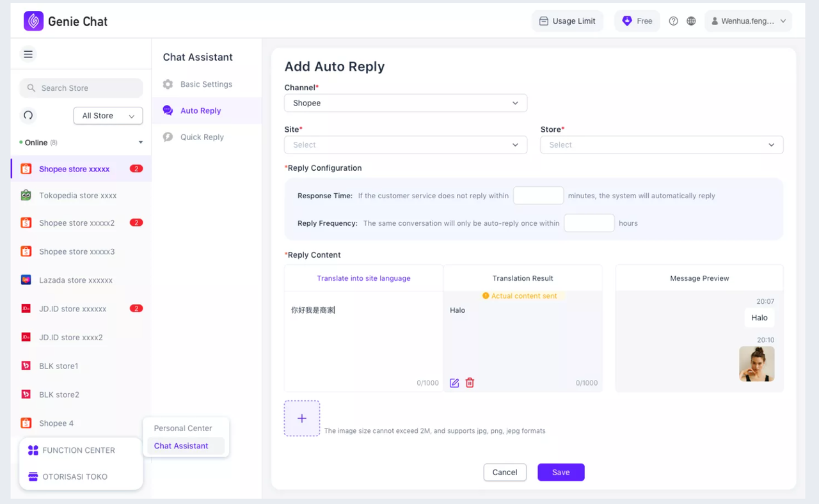The image size is (819, 504).
Task: Click the Search Store field
Action: [x=81, y=88]
